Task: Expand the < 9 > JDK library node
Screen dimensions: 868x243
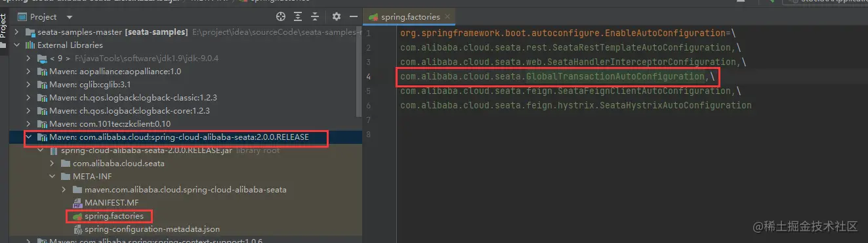Action: [29, 58]
